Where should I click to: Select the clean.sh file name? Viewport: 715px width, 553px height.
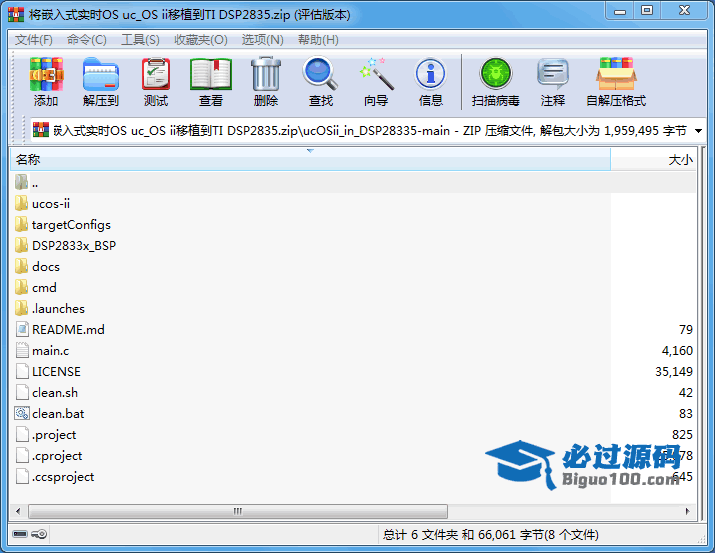point(55,393)
